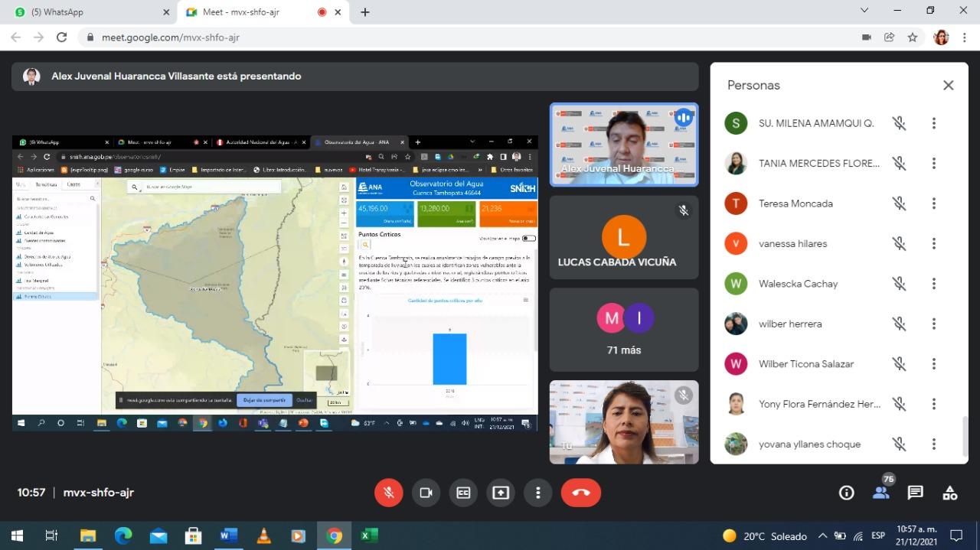Viewport: 980px width, 550px height.
Task: Open activities icon
Action: 950,493
